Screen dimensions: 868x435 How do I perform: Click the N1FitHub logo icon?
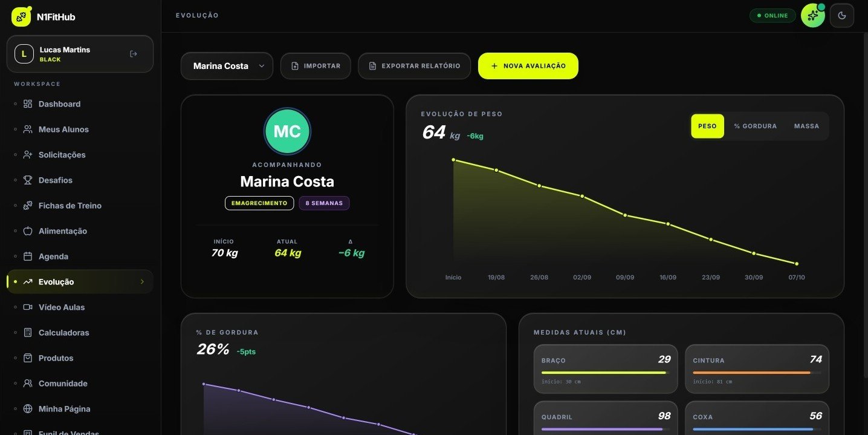21,17
